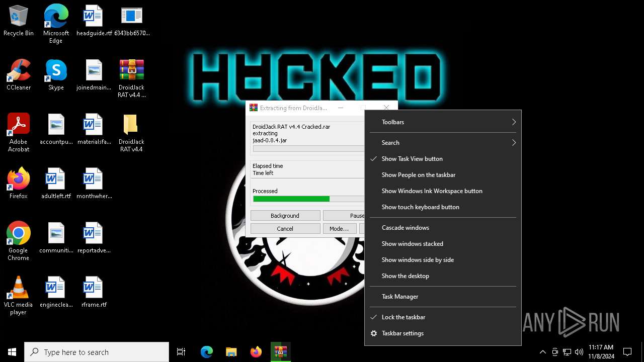
Task: Minimize the WinRAR extracting dialog
Action: click(x=341, y=108)
